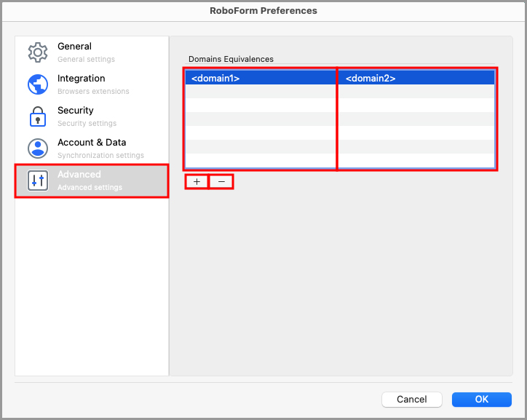Switch to the Integration tab label
The image size is (527, 420).
(x=82, y=79)
